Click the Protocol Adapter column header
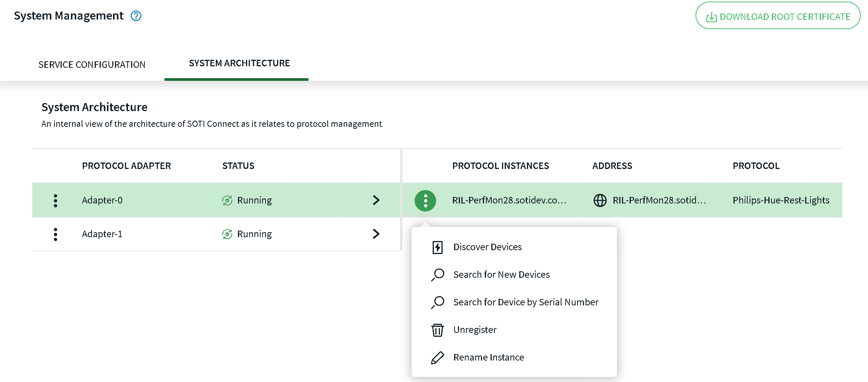This screenshot has height=382, width=868. point(126,166)
